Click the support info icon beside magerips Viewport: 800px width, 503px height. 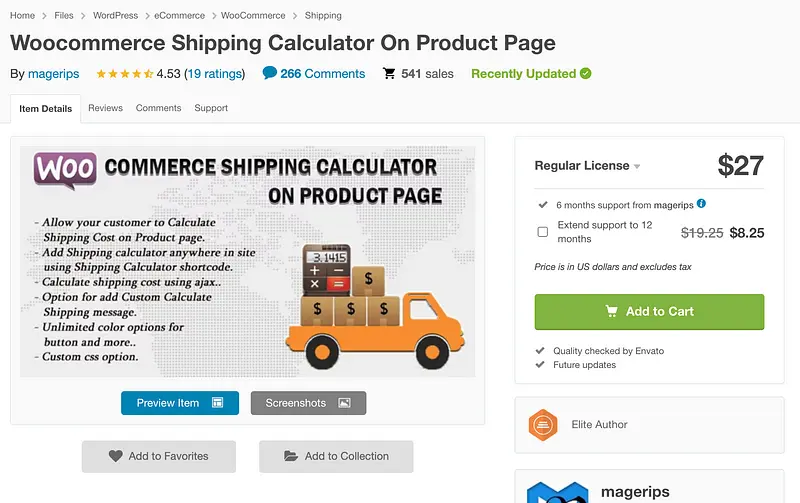pos(701,204)
